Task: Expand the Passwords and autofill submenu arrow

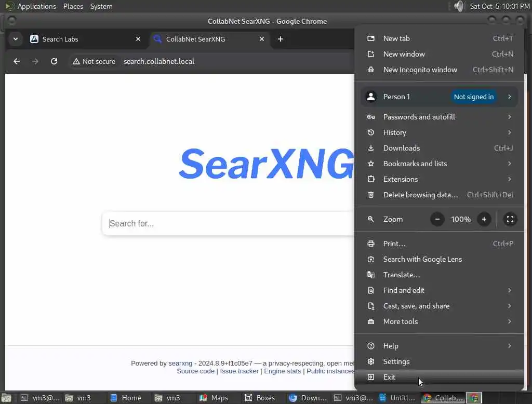Action: pyautogui.click(x=509, y=117)
